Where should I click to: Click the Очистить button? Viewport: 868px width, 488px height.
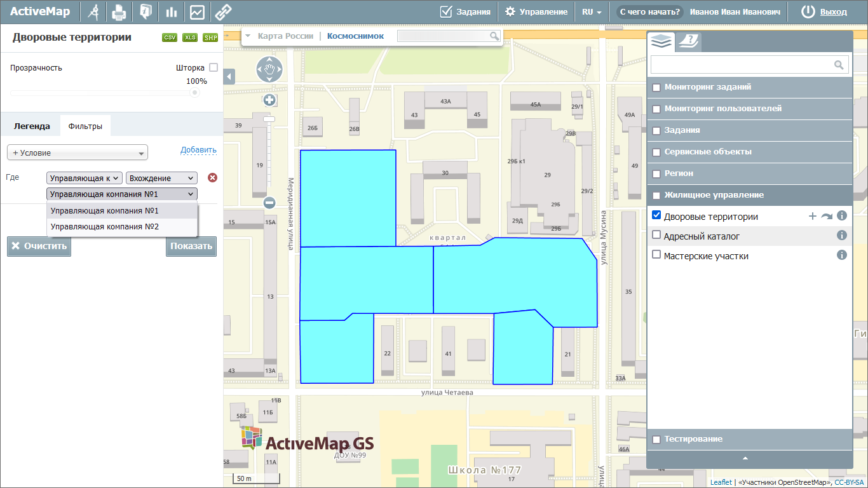pos(39,247)
